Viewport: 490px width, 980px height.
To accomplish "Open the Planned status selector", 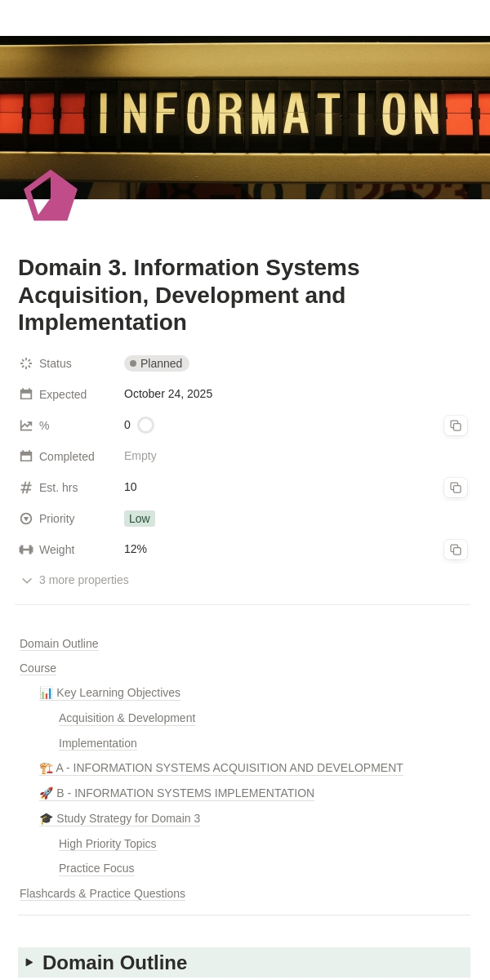I will click(x=157, y=363).
